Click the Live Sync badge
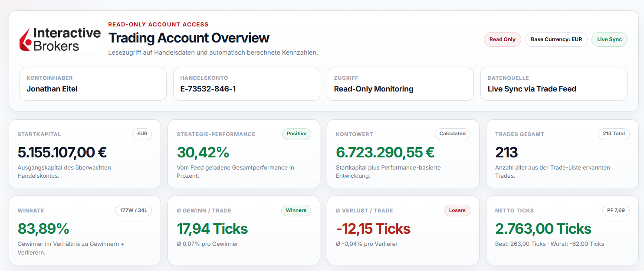 (609, 39)
